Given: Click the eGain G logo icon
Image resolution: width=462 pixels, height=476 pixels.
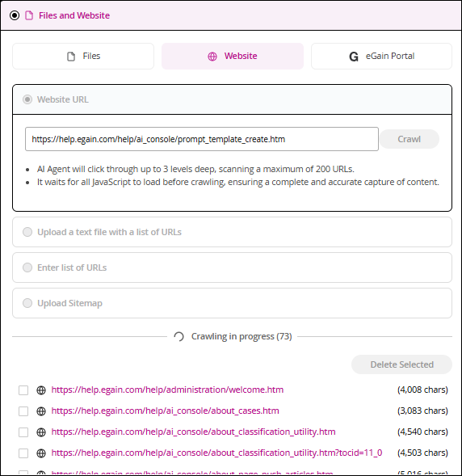Looking at the screenshot, I should coord(354,57).
